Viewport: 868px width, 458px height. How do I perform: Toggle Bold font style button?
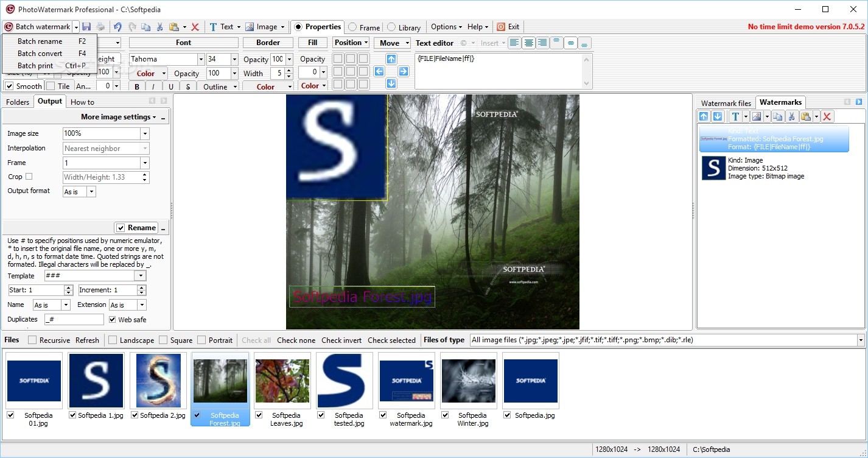click(x=138, y=86)
